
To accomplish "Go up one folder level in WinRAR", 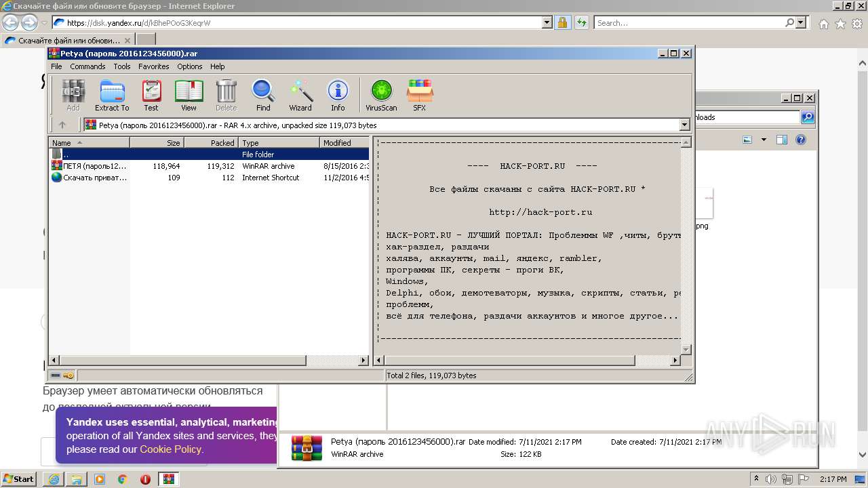I will point(62,125).
